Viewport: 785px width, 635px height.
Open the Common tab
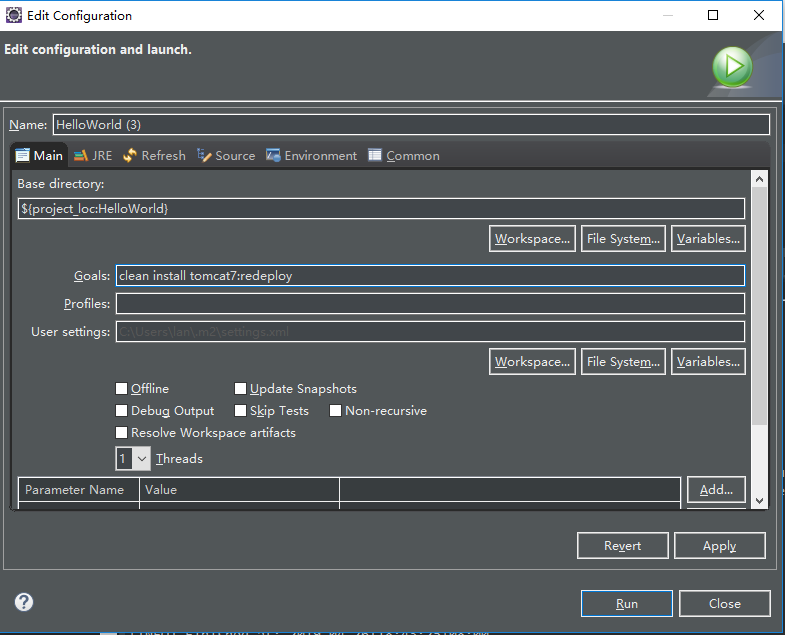[x=404, y=156]
